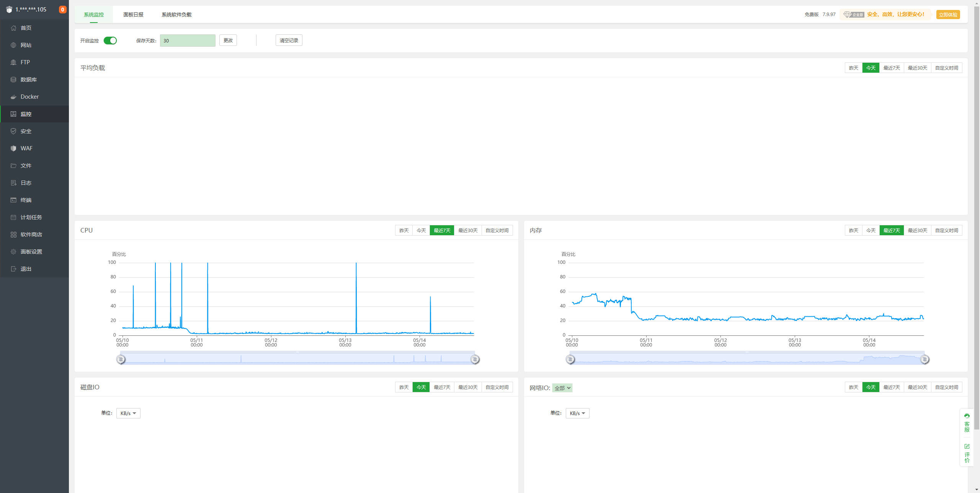Click the 清空记录 button
The image size is (980, 493).
coord(289,40)
